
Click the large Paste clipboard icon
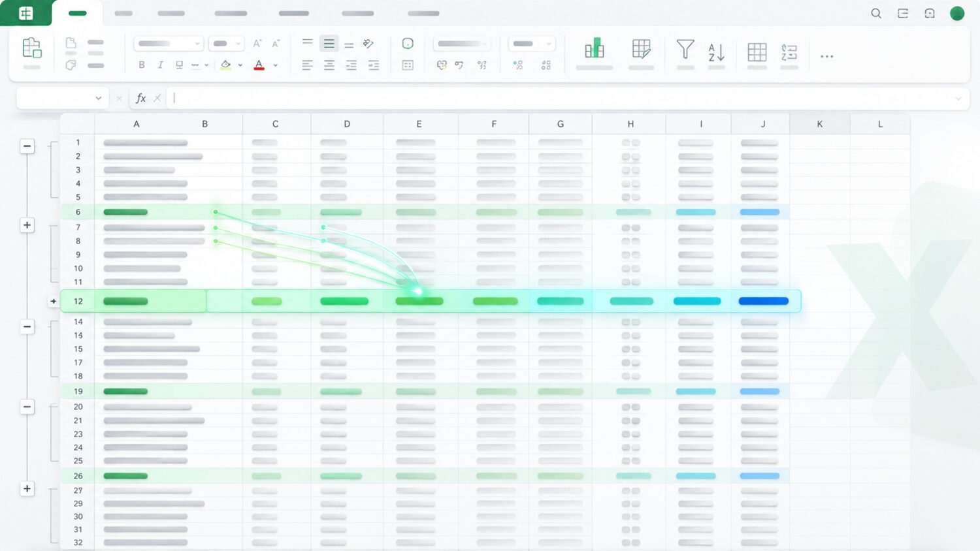(x=31, y=48)
